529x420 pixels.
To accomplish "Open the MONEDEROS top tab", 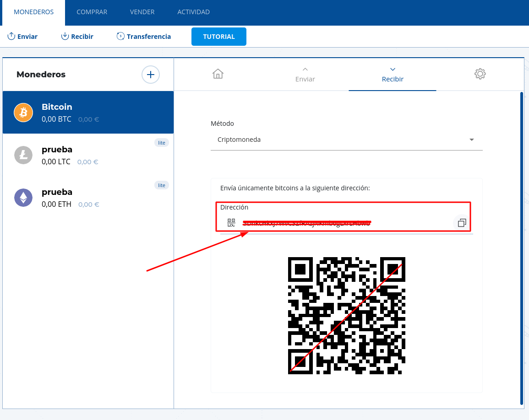I will point(34,12).
